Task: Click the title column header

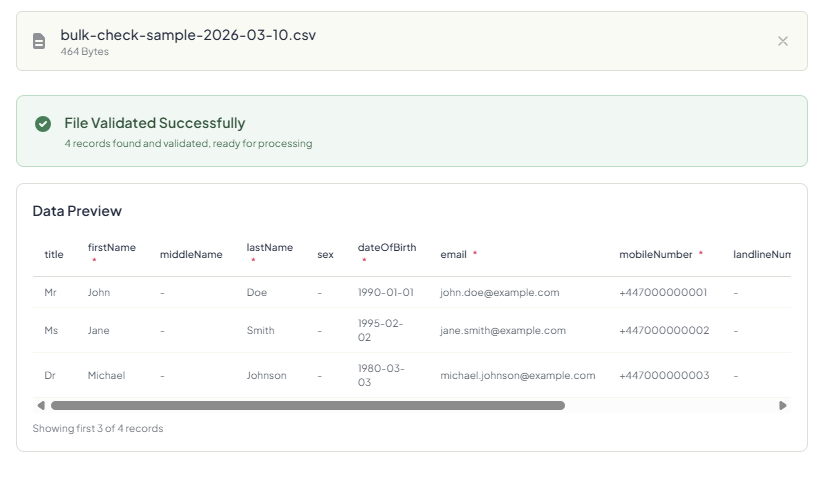Action: [54, 255]
